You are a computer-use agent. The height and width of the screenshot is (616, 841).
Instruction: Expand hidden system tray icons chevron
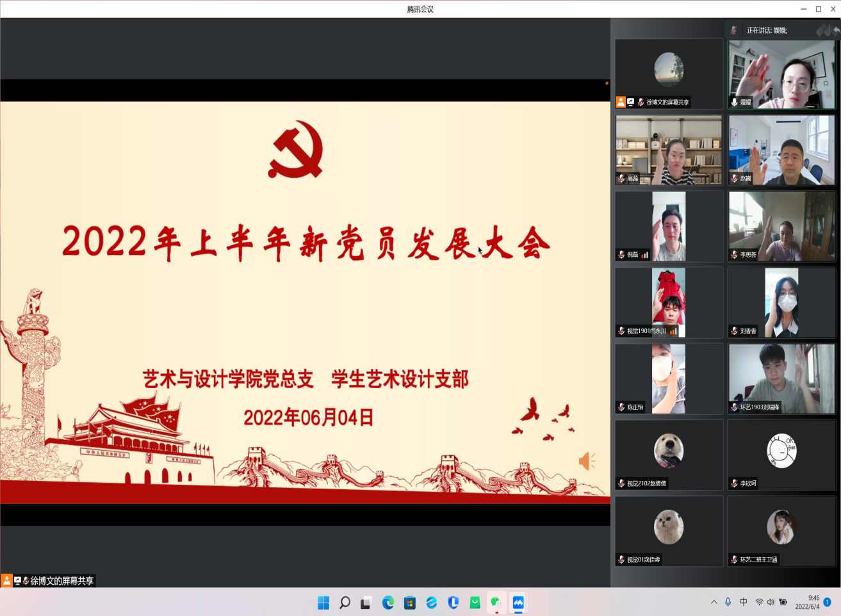[714, 602]
